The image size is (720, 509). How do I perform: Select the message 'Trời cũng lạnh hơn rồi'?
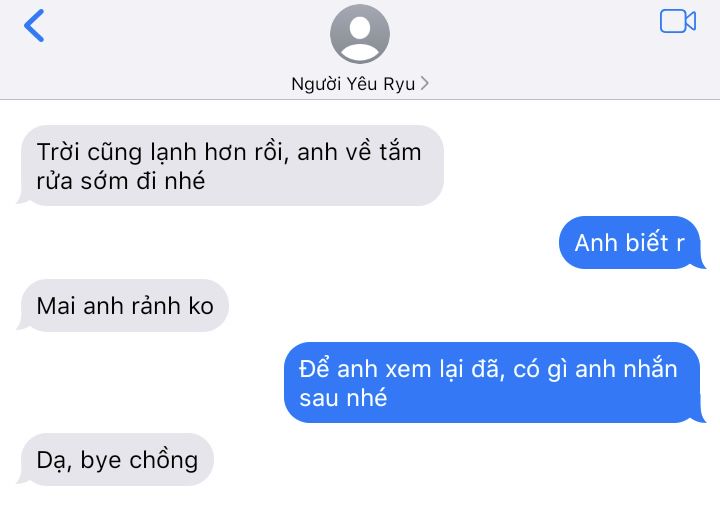[x=231, y=165]
